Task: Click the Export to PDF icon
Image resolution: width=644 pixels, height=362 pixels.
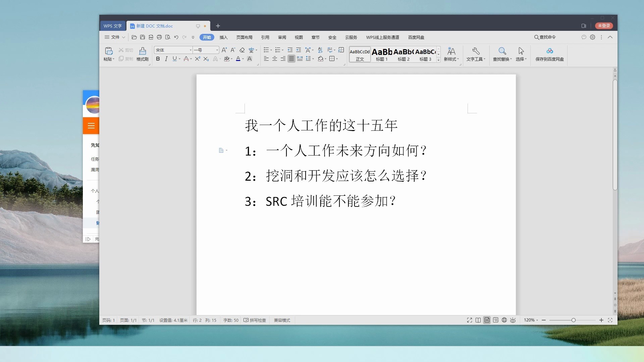Action: pos(151,37)
